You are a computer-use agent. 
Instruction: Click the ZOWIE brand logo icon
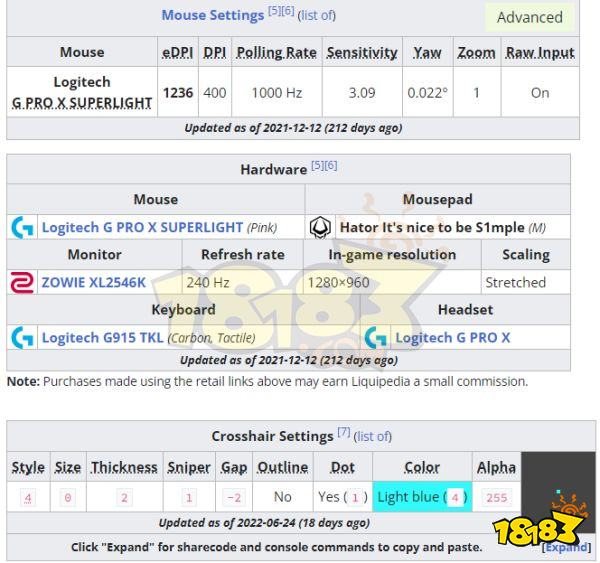point(22,283)
